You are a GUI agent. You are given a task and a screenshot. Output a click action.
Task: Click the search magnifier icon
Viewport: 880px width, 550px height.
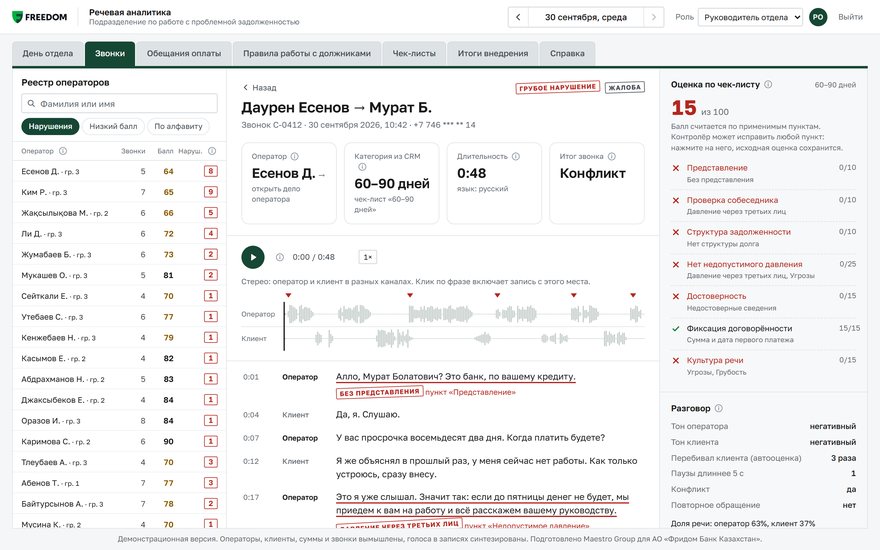coord(31,104)
